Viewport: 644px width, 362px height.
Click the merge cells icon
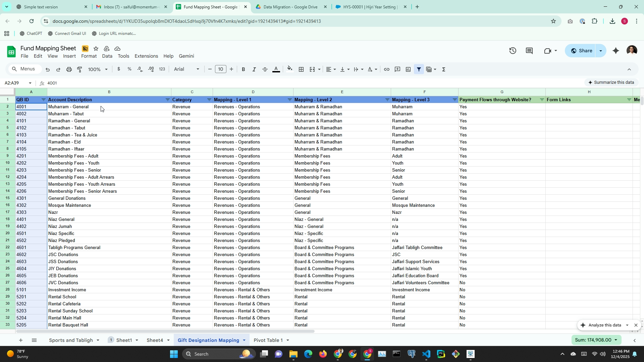[x=312, y=69]
